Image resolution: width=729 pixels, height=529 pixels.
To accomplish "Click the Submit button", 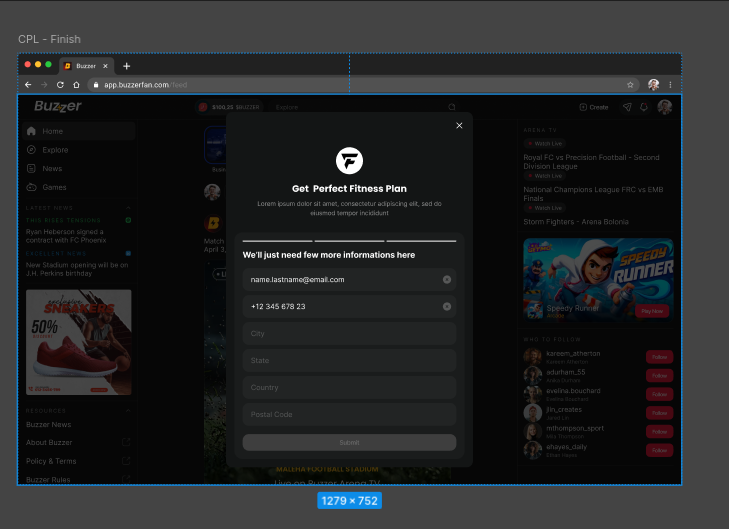I will click(349, 443).
